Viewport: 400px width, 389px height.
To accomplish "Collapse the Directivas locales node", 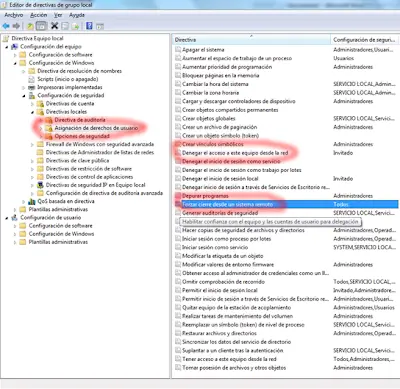I will tap(32, 112).
